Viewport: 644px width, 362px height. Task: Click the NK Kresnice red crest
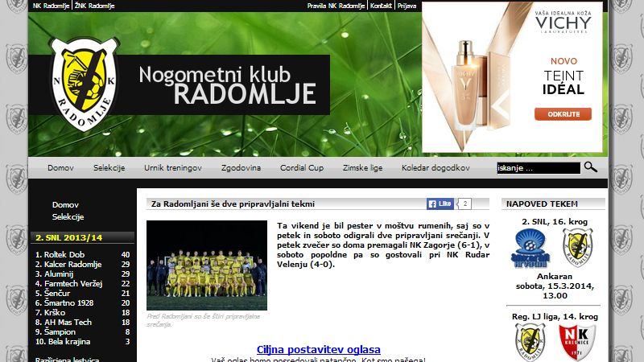[577, 343]
